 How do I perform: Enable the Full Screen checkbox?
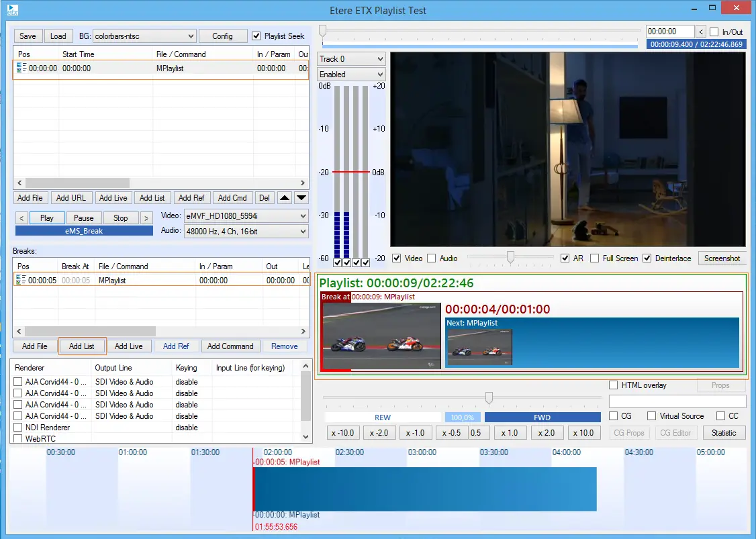594,258
